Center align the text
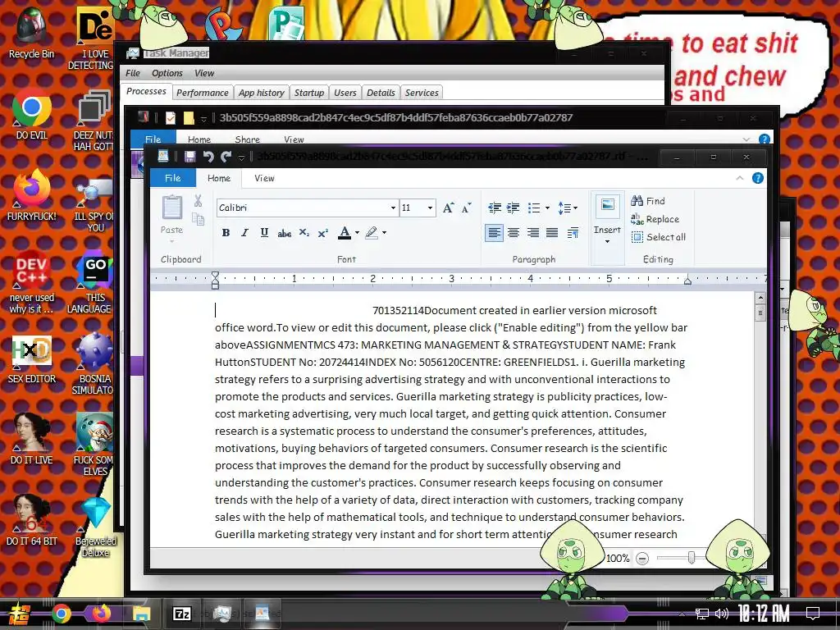840x630 pixels. pos(514,232)
